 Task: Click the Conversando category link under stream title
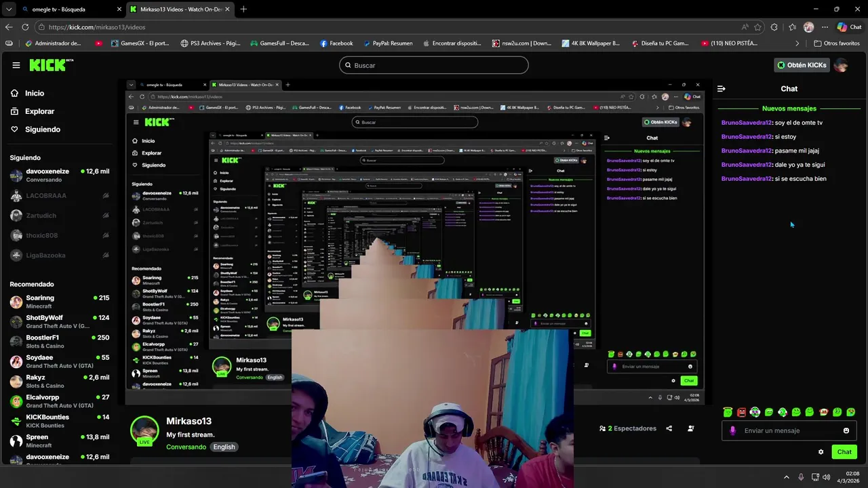186,447
